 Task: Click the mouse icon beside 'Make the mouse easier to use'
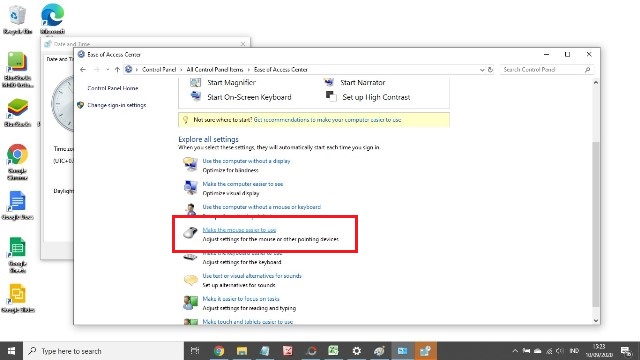[x=190, y=233]
